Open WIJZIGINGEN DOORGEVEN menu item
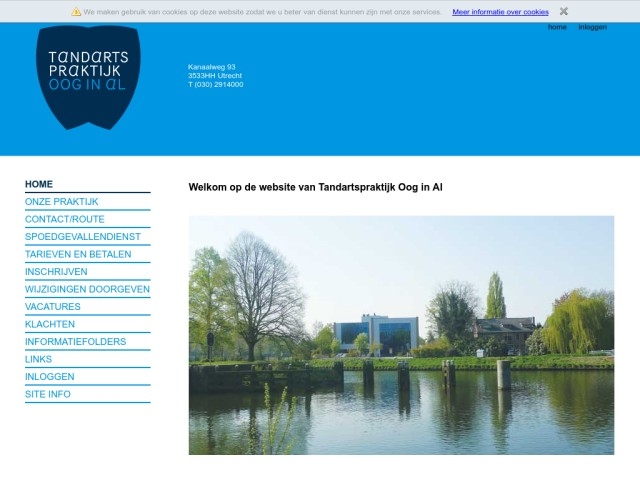This screenshot has width=640, height=480. point(87,289)
